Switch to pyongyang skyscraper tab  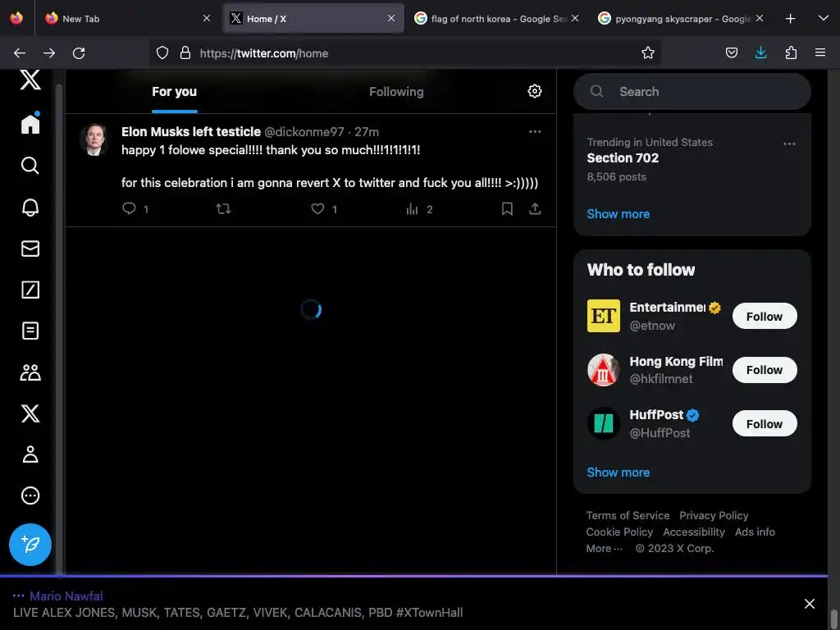pos(680,19)
